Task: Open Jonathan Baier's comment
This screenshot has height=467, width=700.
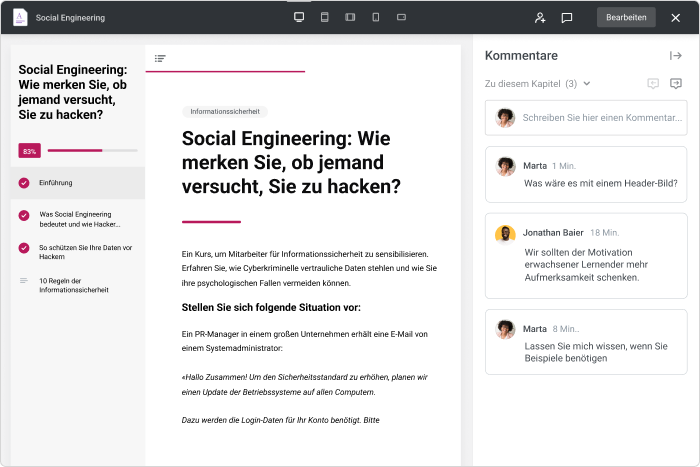Action: click(x=586, y=256)
